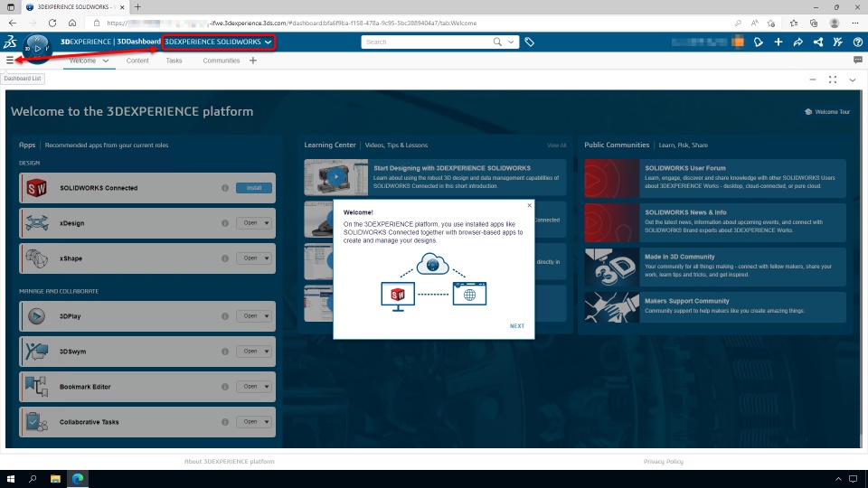
Task: Switch to the Tasks tab
Action: coord(174,61)
